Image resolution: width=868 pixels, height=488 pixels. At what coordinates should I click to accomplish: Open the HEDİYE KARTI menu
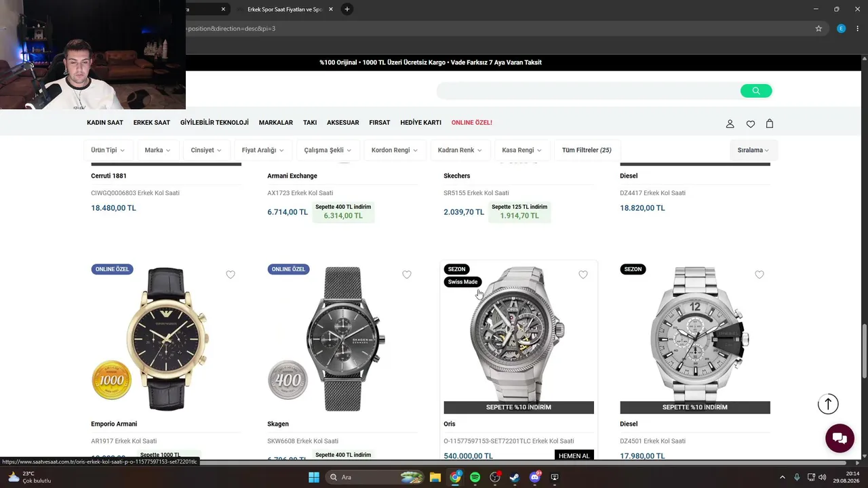pos(420,123)
